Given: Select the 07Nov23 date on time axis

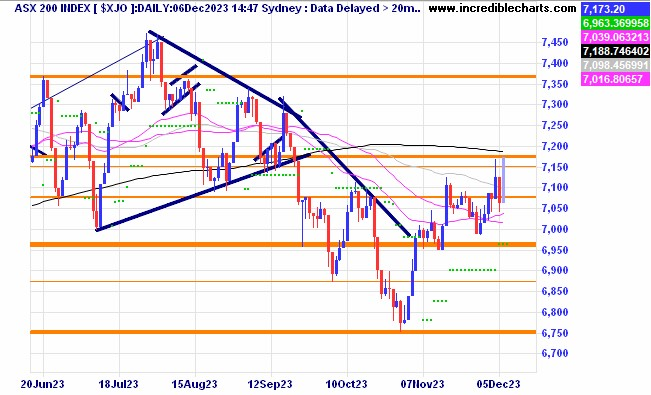Looking at the screenshot, I should point(422,384).
